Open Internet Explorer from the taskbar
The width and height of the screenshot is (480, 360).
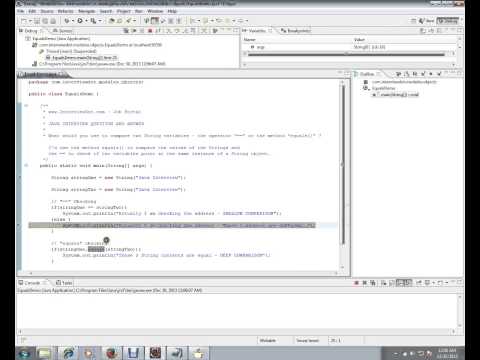(69, 353)
